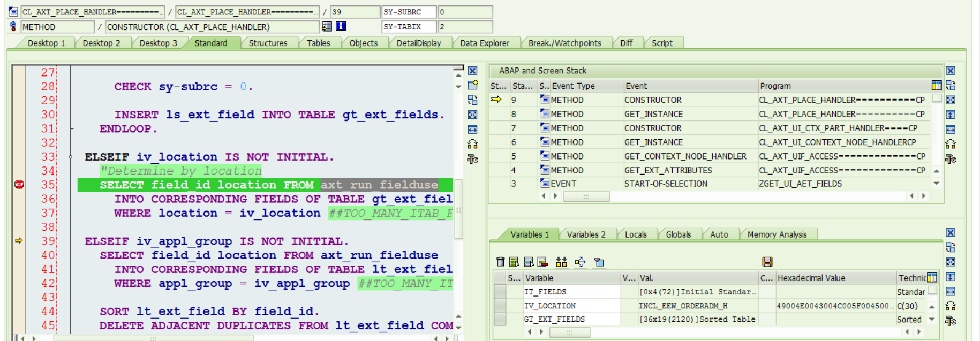Image resolution: width=980 pixels, height=341 pixels.
Task: Click the IV_LOCATION variable name cell
Action: (x=571, y=306)
